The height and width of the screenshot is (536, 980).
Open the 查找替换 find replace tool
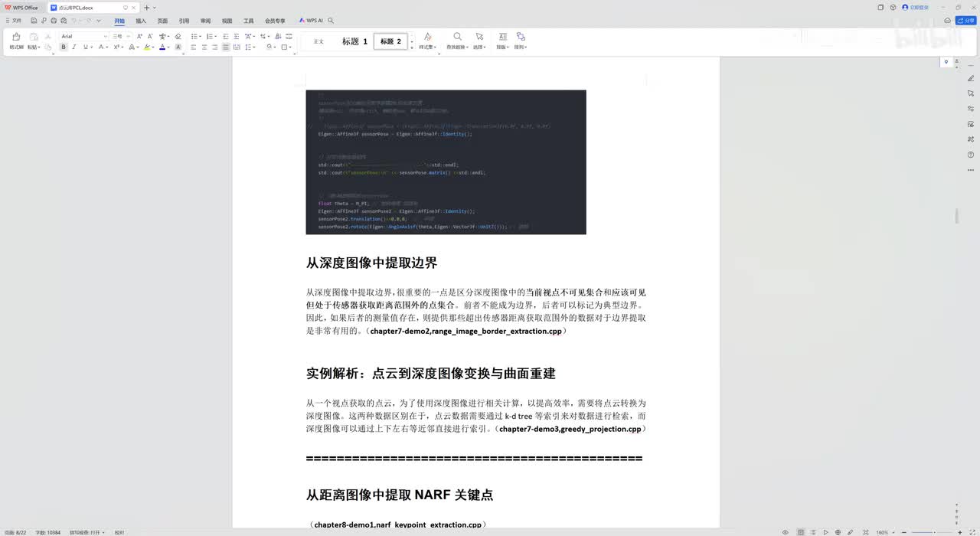457,41
